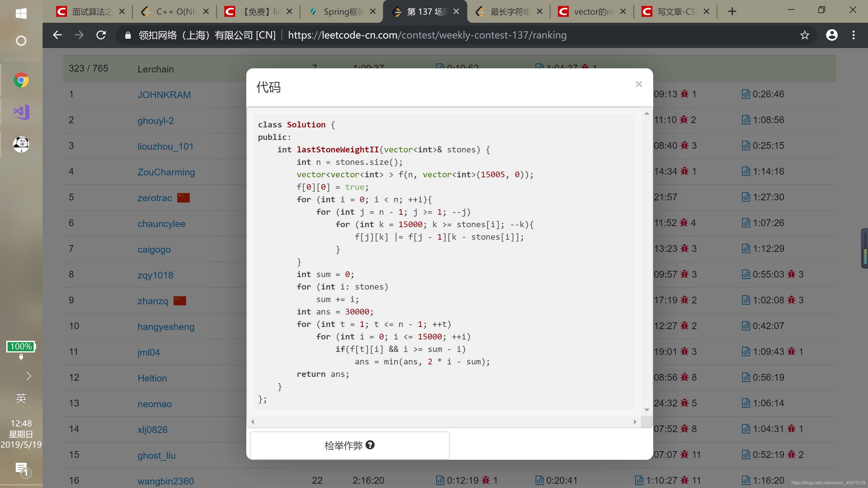The image size is (868, 488).
Task: Open ZouCharming's profile link
Action: (x=166, y=172)
